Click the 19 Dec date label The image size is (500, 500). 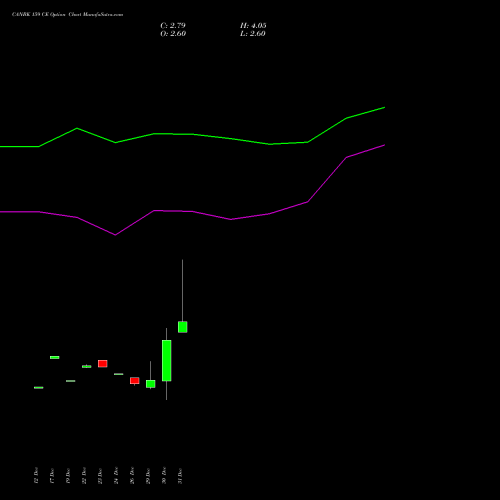[x=68, y=476]
